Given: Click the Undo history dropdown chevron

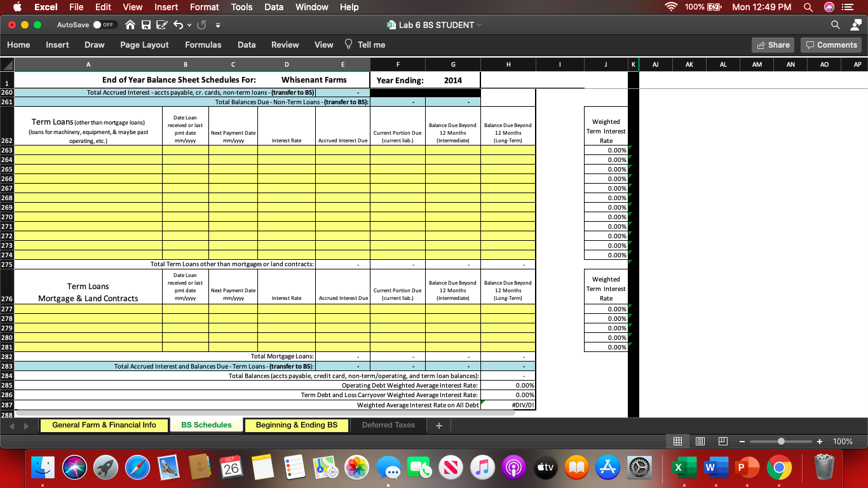Looking at the screenshot, I should click(x=189, y=25).
